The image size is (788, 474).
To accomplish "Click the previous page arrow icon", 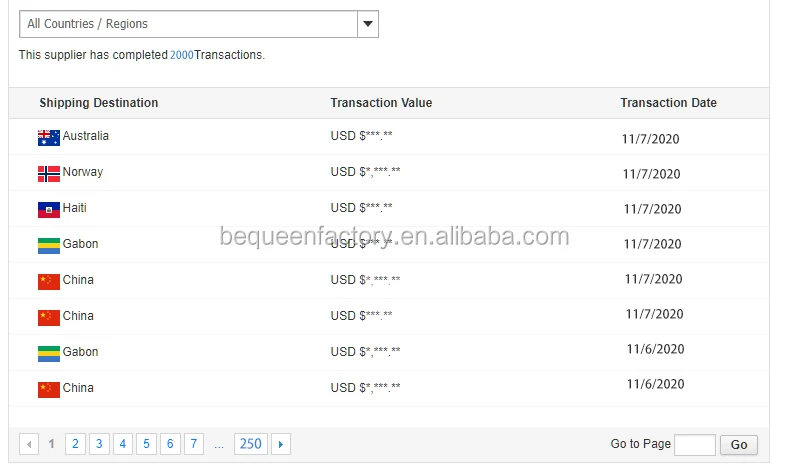I will pyautogui.click(x=29, y=444).
